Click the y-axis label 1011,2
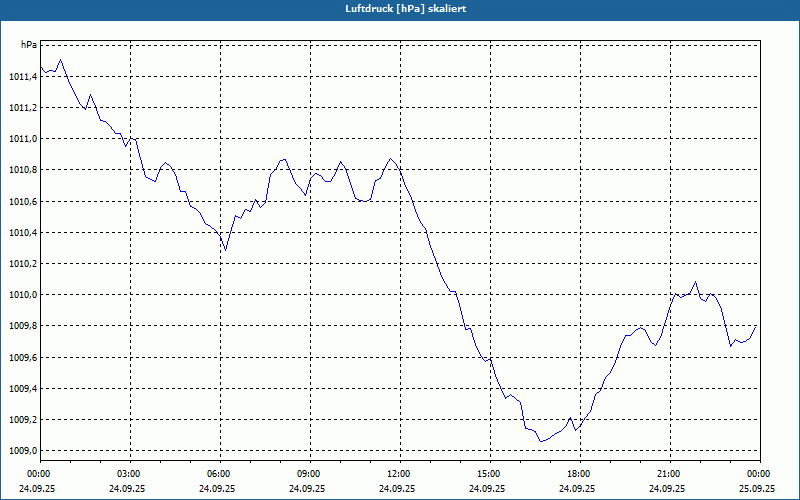 tap(23, 108)
